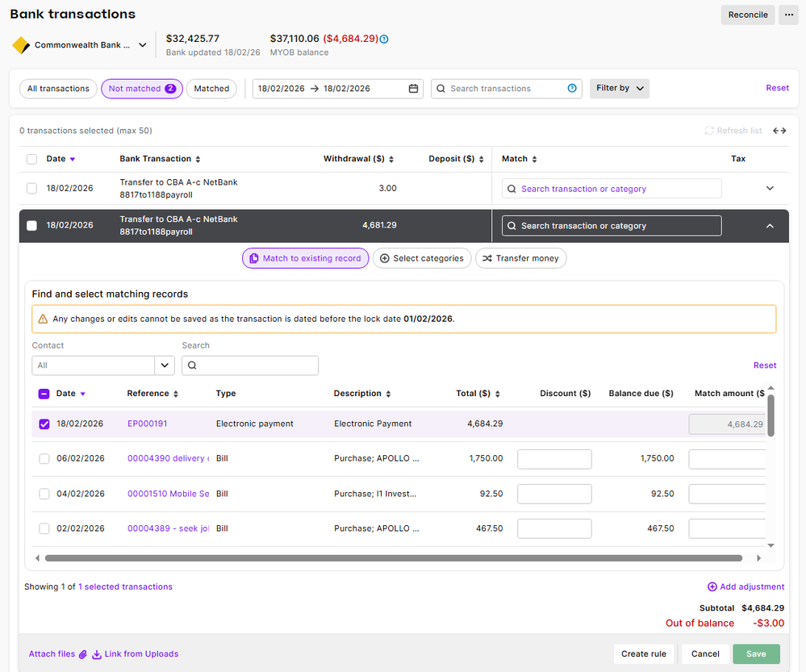Click the Discount field for 1,750.00 bill

pos(554,459)
